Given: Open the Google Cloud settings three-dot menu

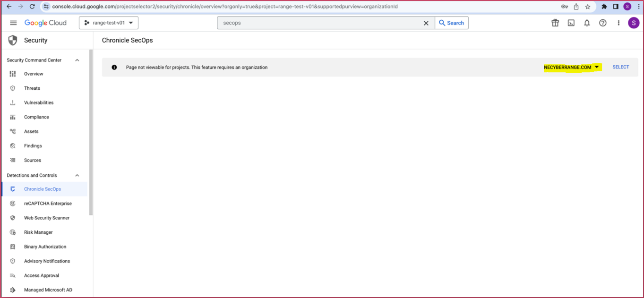Looking at the screenshot, I should tap(618, 23).
